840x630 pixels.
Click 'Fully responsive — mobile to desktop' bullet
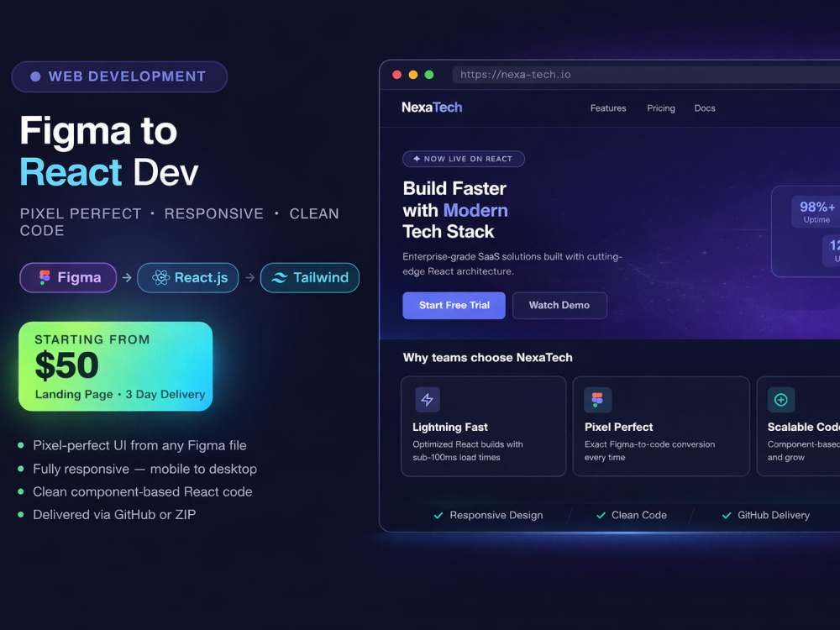pyautogui.click(x=144, y=469)
